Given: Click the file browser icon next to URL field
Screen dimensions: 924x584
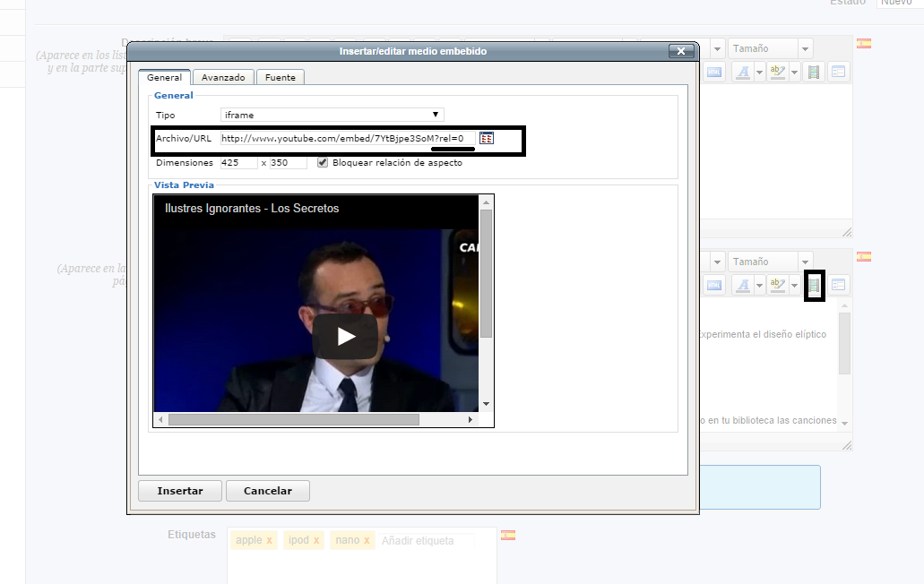Looking at the screenshot, I should coord(487,138).
